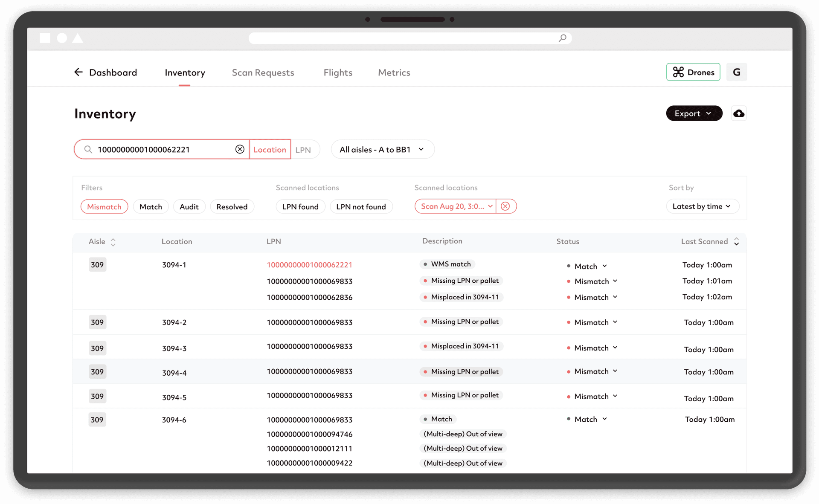Open the red LPN 10000000001000062221 link
819x504 pixels.
click(309, 265)
